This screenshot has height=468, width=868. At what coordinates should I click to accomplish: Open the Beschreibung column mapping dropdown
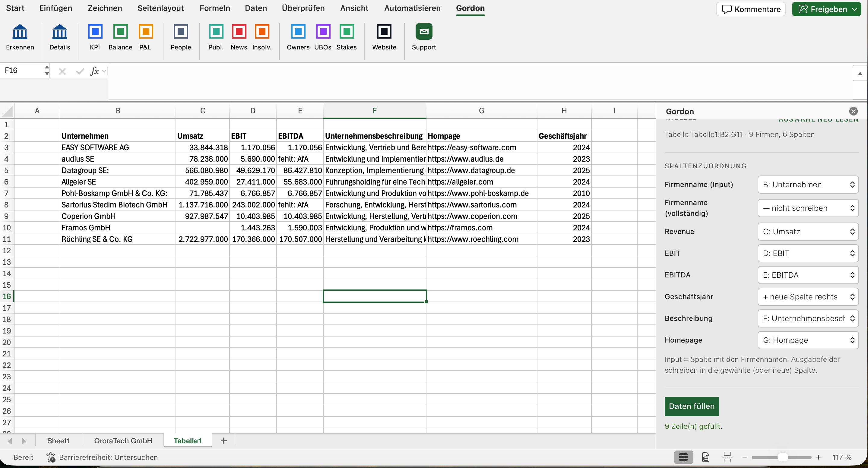808,318
